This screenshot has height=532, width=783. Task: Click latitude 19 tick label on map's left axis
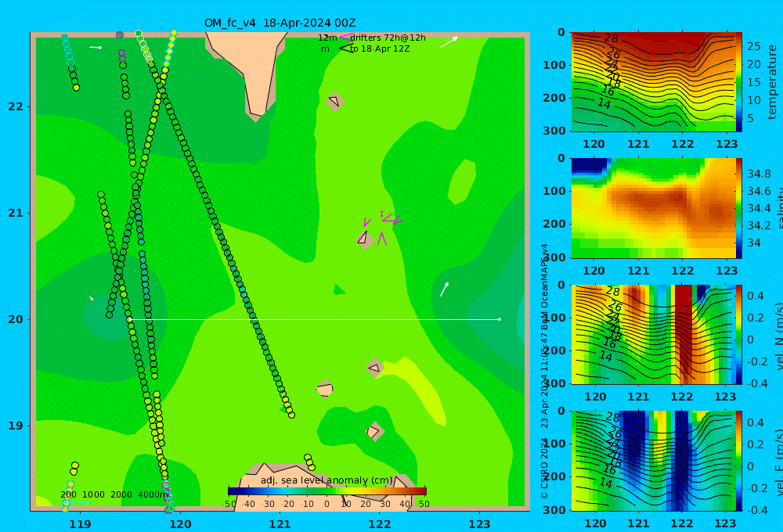(16, 426)
